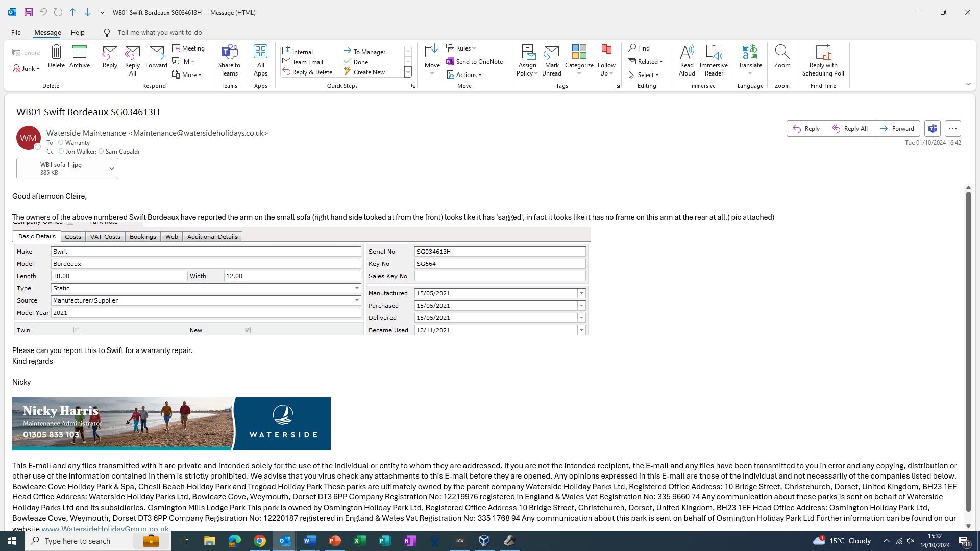
Task: Open Immersive Reader
Action: [714, 52]
